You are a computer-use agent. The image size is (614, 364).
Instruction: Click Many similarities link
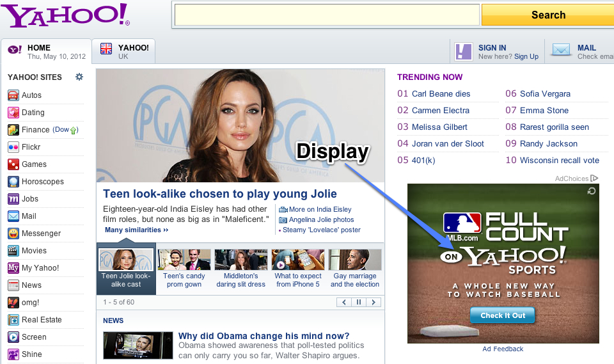137,230
